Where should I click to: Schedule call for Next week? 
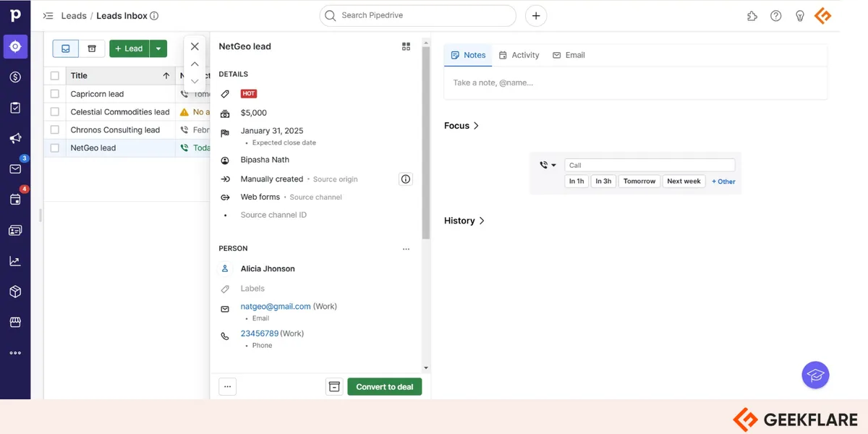click(x=684, y=181)
